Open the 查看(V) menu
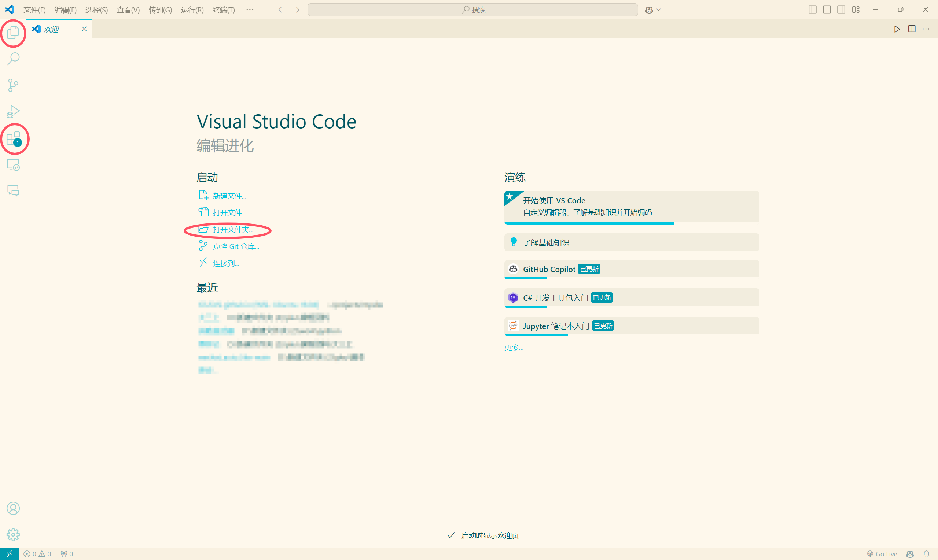This screenshot has height=560, width=938. click(128, 10)
